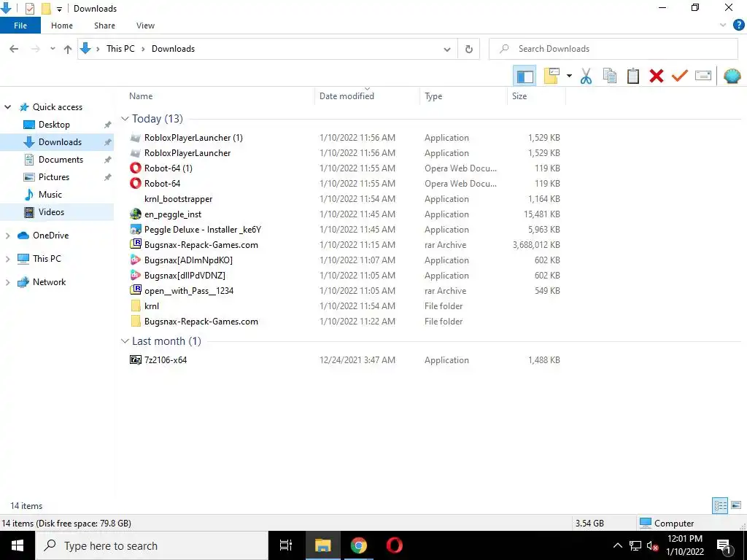Select the Bugsnax-Repack-Games.com rar archive
Viewport: 747px width, 560px height.
[201, 245]
